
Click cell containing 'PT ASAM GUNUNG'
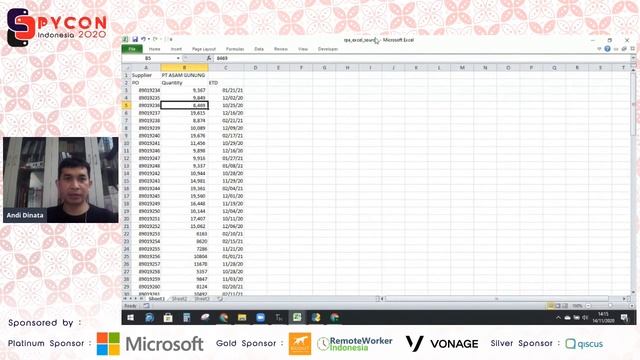[184, 75]
